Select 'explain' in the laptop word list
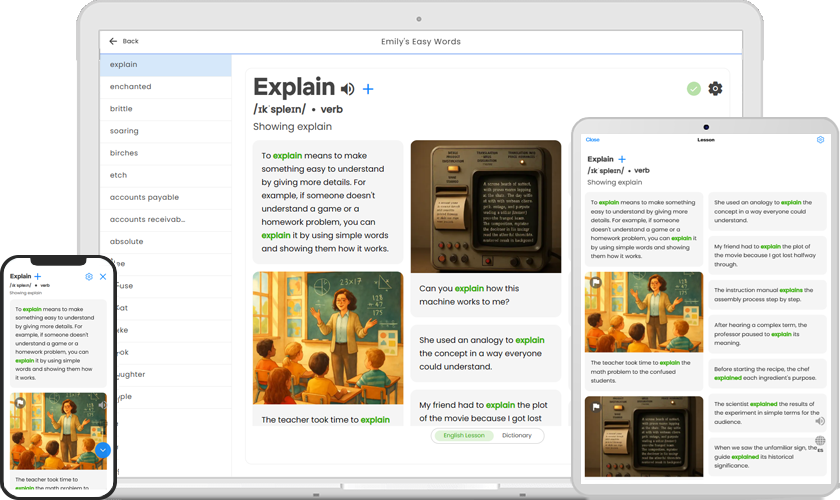 [166, 65]
